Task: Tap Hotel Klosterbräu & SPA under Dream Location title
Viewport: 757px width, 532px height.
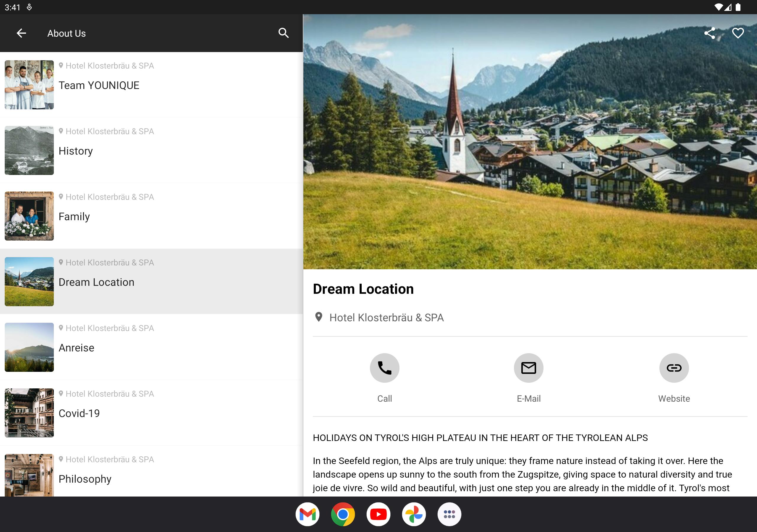Action: (386, 317)
